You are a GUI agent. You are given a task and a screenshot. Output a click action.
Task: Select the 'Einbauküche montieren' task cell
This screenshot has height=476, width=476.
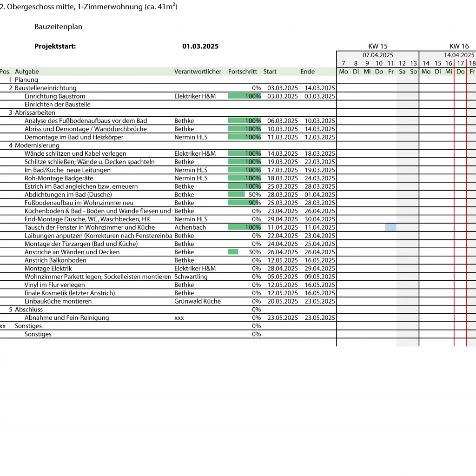tap(58, 301)
